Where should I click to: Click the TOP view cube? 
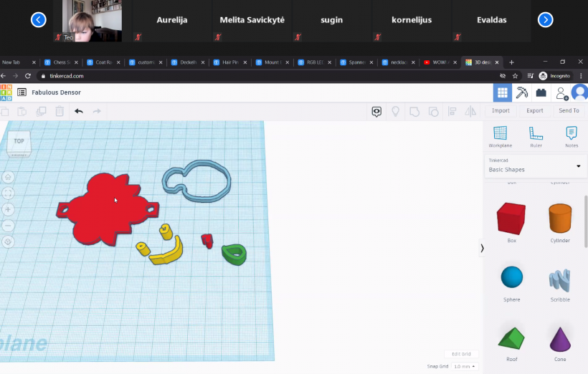19,143
